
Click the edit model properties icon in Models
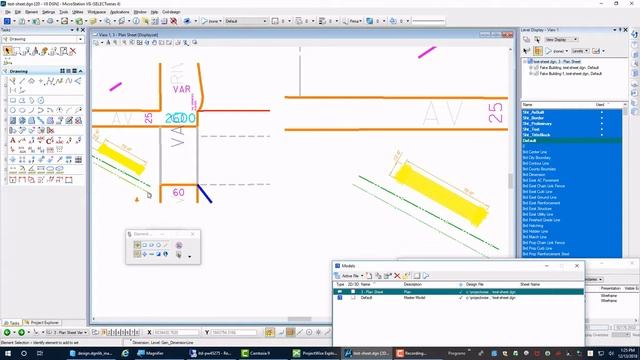[x=388, y=276]
